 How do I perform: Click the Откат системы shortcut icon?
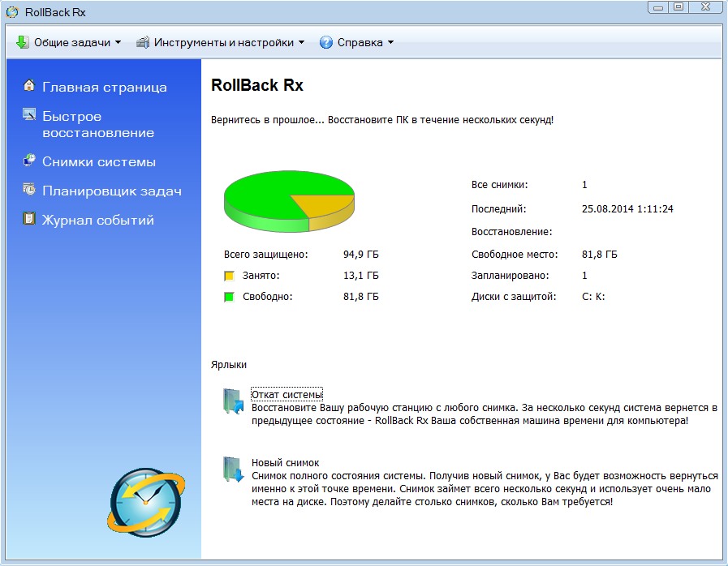coord(233,401)
